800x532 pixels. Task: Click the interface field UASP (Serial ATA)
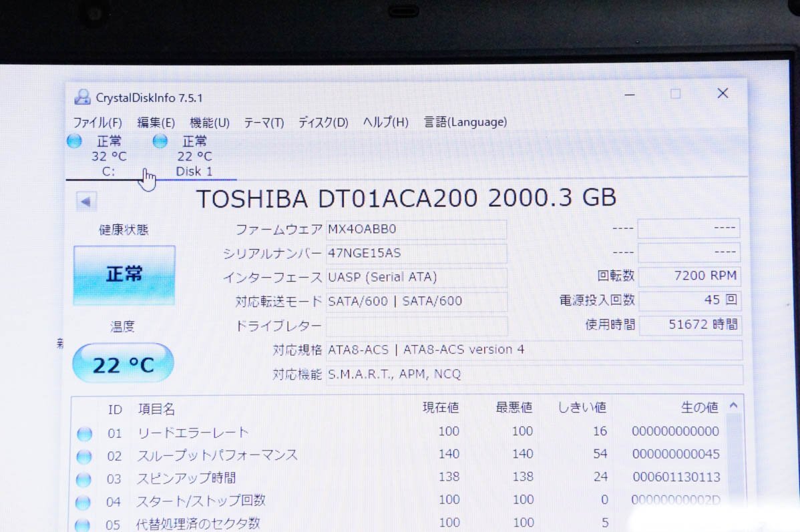tap(416, 277)
